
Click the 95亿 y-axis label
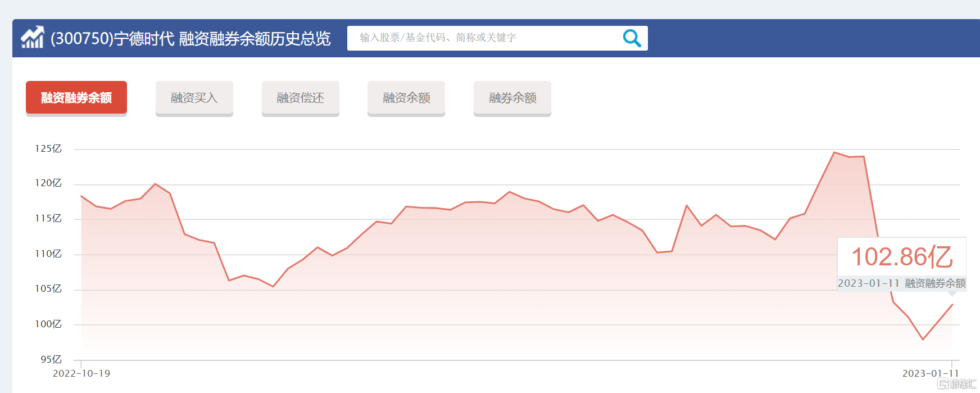tap(51, 359)
